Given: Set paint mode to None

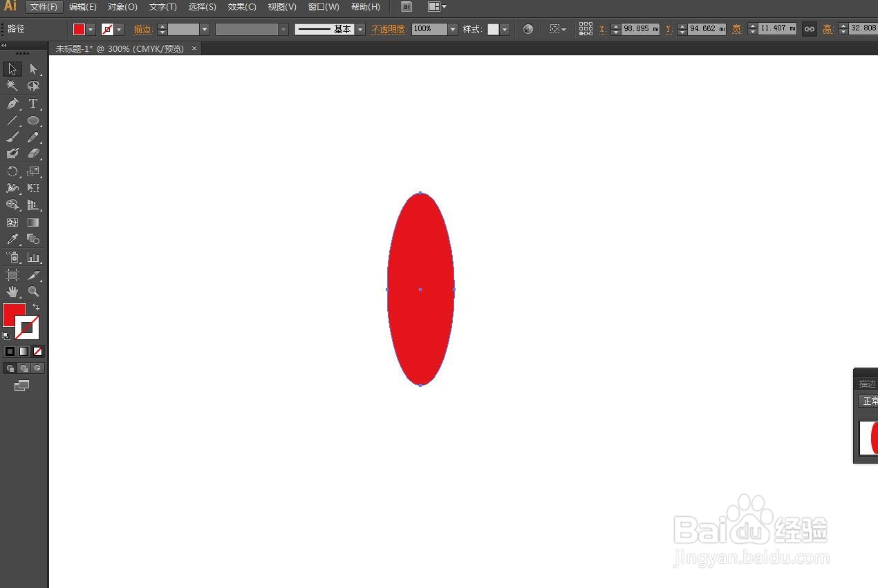Looking at the screenshot, I should point(38,351).
